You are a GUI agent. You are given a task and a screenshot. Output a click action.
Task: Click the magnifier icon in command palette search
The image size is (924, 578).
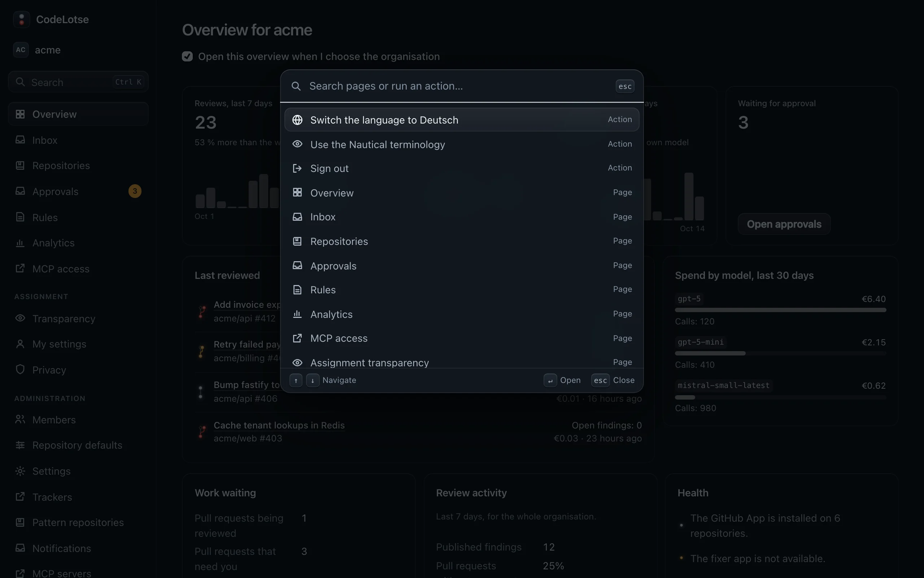click(x=296, y=86)
